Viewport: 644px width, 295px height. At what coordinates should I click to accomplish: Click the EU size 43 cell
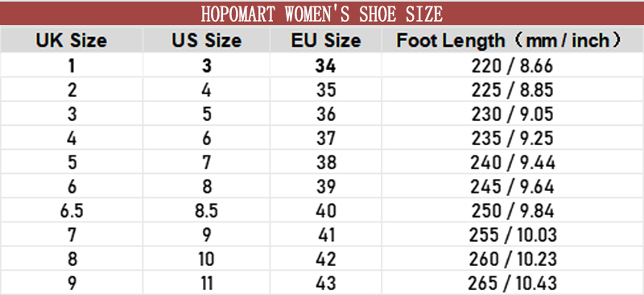(x=326, y=283)
